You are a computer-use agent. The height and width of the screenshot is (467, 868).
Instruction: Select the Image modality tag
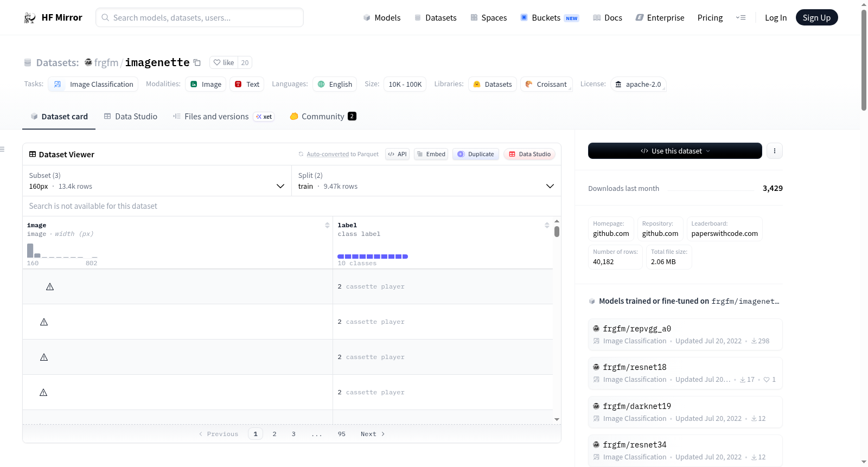pyautogui.click(x=206, y=84)
